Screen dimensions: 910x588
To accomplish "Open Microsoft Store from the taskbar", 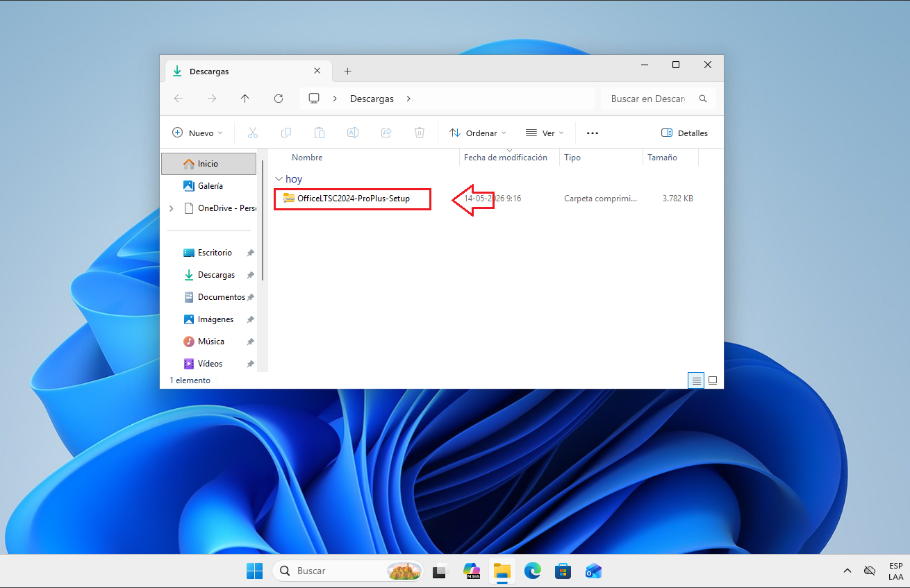I will coord(563,571).
